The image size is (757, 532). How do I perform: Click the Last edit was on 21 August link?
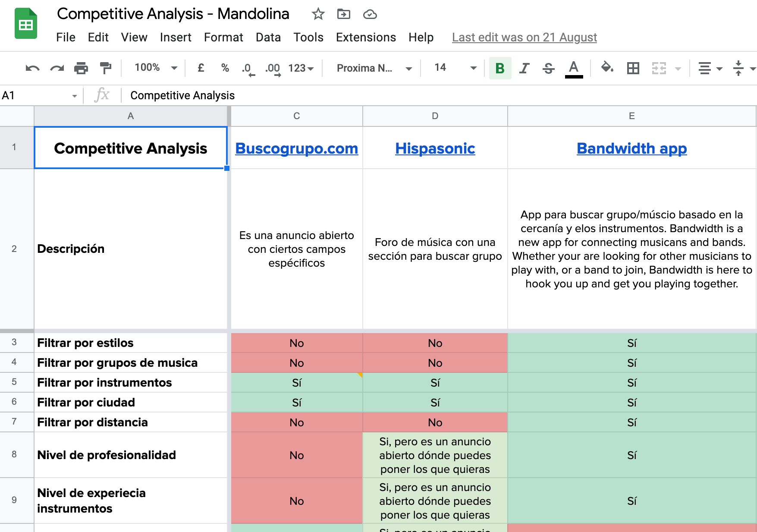(524, 37)
